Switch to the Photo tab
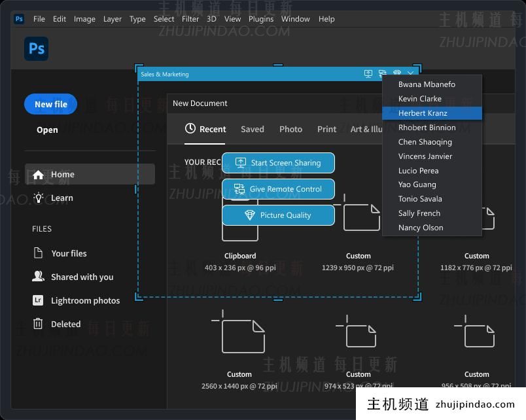This screenshot has height=420, width=526. click(291, 129)
